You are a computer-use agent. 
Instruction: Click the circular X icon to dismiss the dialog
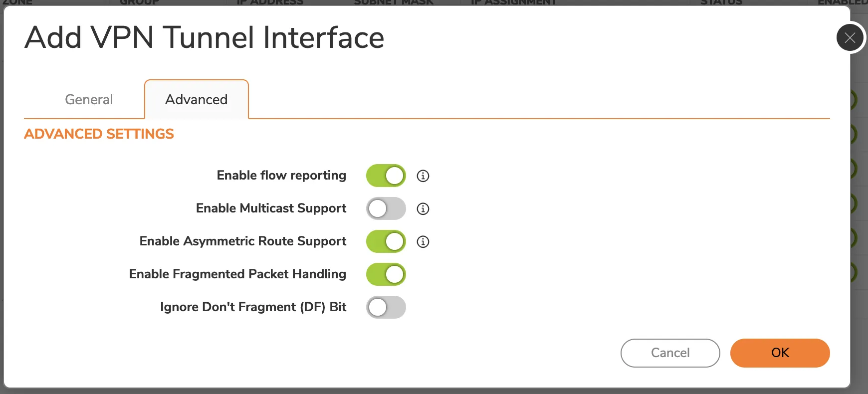(x=850, y=37)
